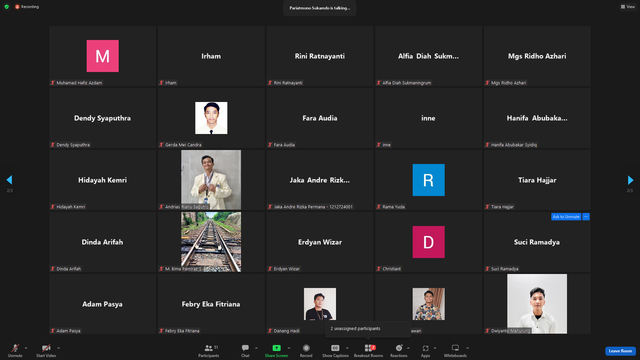Select the inne participant tile
640x360 pixels.
(429, 118)
